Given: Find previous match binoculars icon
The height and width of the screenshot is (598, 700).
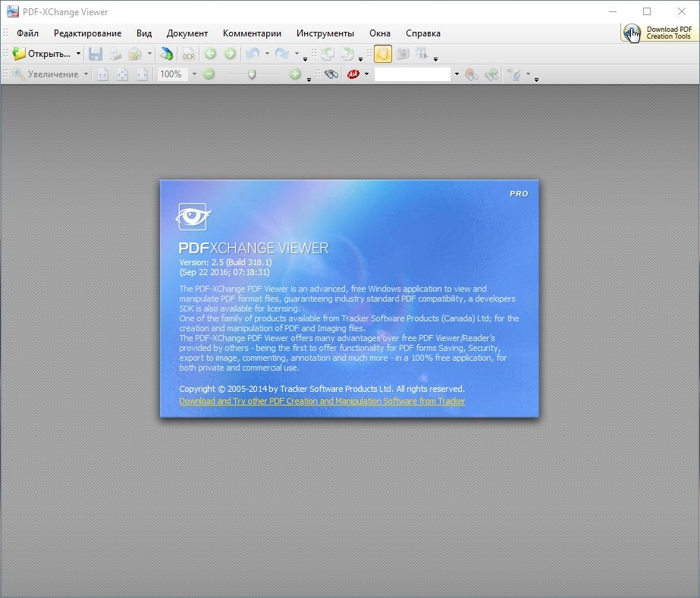Looking at the screenshot, I should point(472,74).
